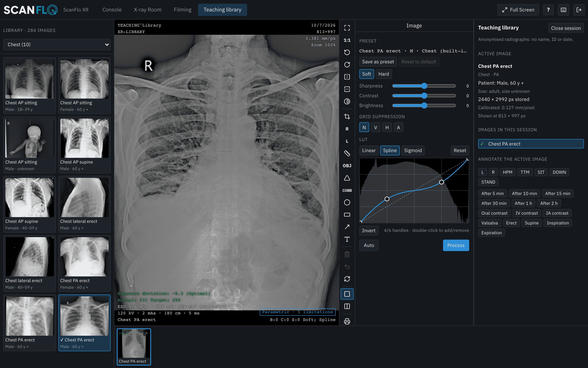Open the Chest (10) category dropdown
Viewport: 588px width, 368px height.
(x=57, y=45)
